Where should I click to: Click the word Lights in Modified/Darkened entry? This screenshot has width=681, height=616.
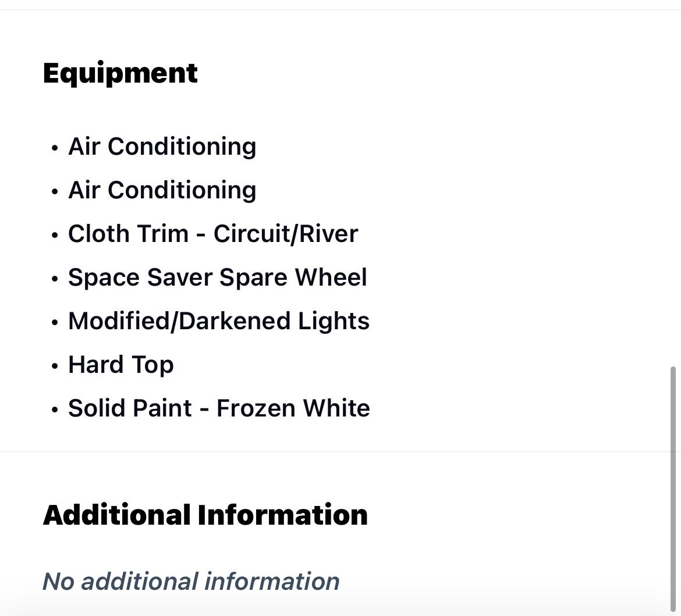click(334, 321)
